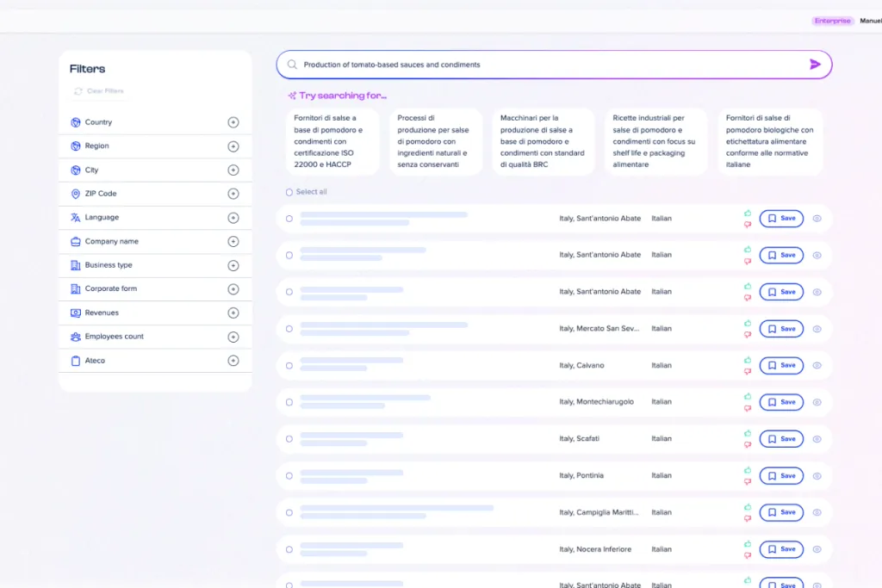This screenshot has height=588, width=882.
Task: Expand the ZIP Code filter plus button
Action: click(x=233, y=194)
